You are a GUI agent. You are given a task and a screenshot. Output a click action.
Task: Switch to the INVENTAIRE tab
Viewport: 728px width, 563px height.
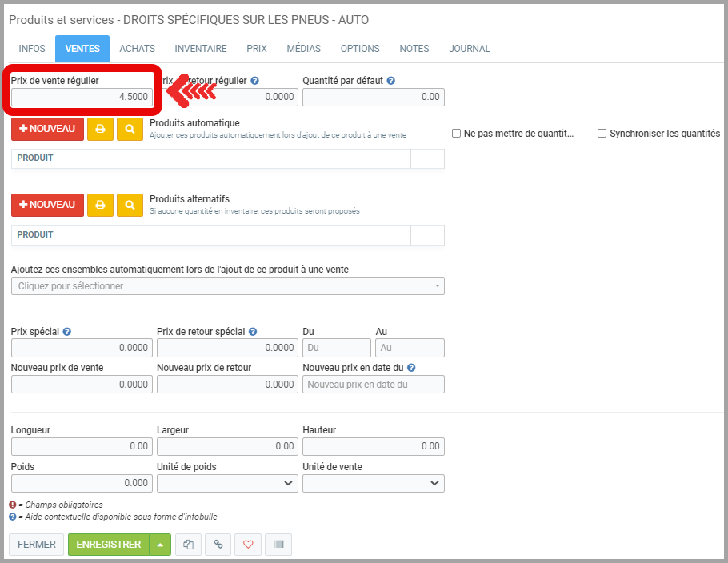201,49
